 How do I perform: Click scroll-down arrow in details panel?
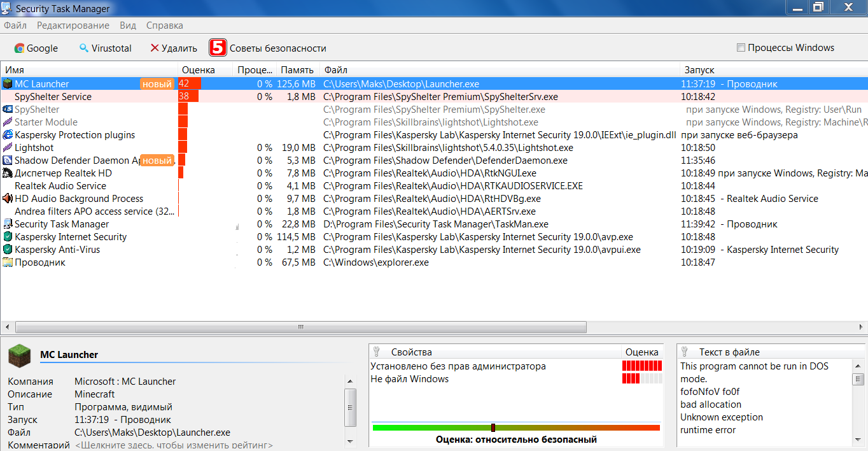tap(350, 440)
